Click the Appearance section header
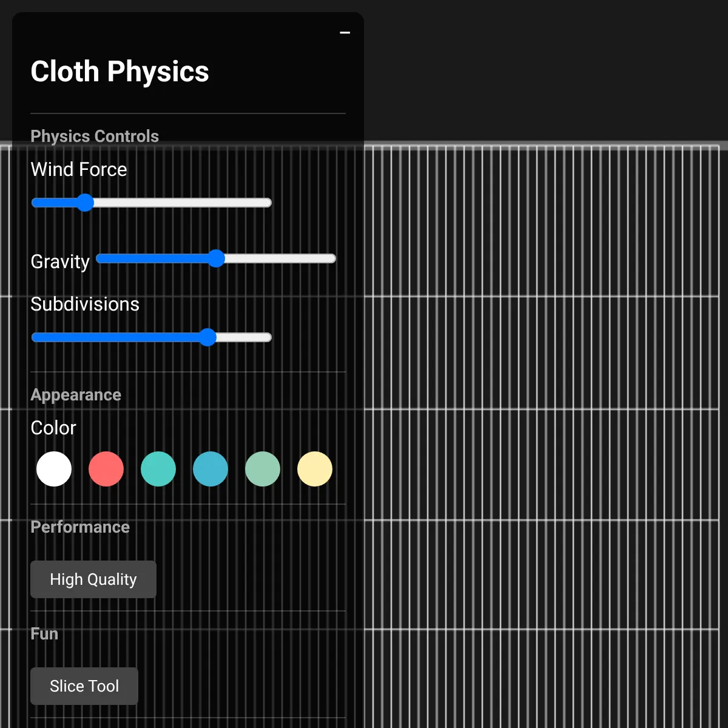The height and width of the screenshot is (728, 728). click(76, 395)
